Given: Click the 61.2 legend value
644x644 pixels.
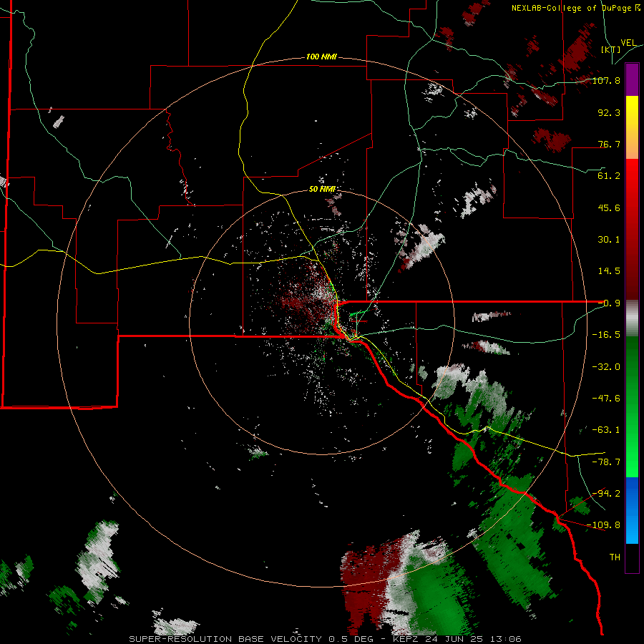Looking at the screenshot, I should pyautogui.click(x=609, y=176).
